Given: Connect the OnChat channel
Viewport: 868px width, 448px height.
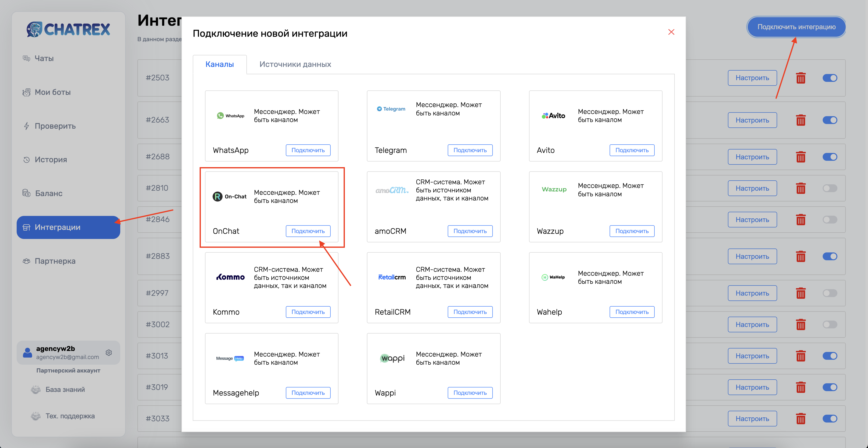Looking at the screenshot, I should pyautogui.click(x=308, y=231).
